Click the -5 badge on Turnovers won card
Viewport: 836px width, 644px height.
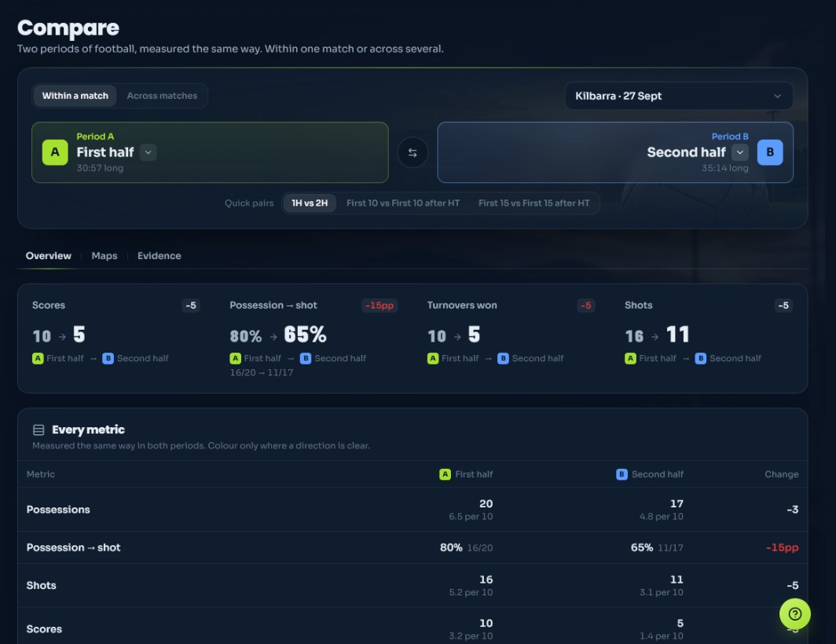(x=586, y=306)
